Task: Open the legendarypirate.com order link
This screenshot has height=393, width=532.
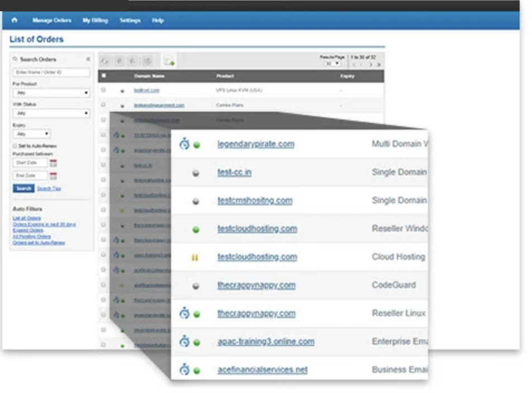Action: click(256, 144)
